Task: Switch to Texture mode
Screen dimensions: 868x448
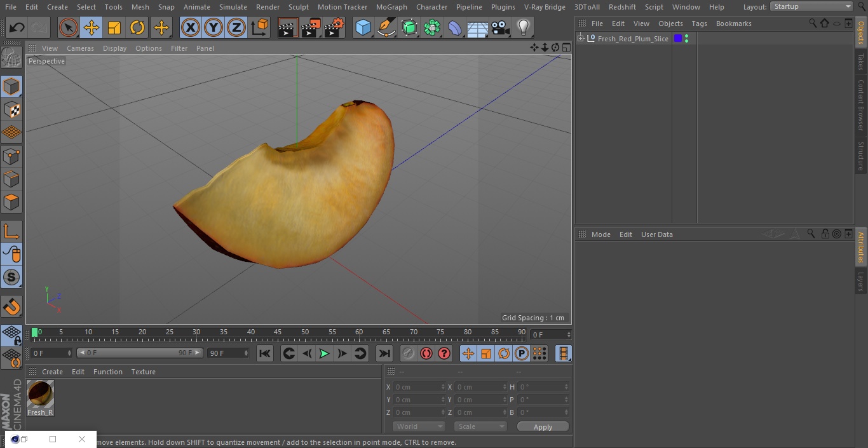Action: pyautogui.click(x=11, y=109)
